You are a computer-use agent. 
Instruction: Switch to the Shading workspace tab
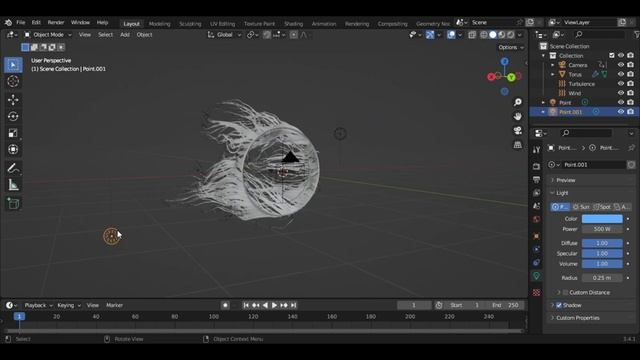(293, 24)
